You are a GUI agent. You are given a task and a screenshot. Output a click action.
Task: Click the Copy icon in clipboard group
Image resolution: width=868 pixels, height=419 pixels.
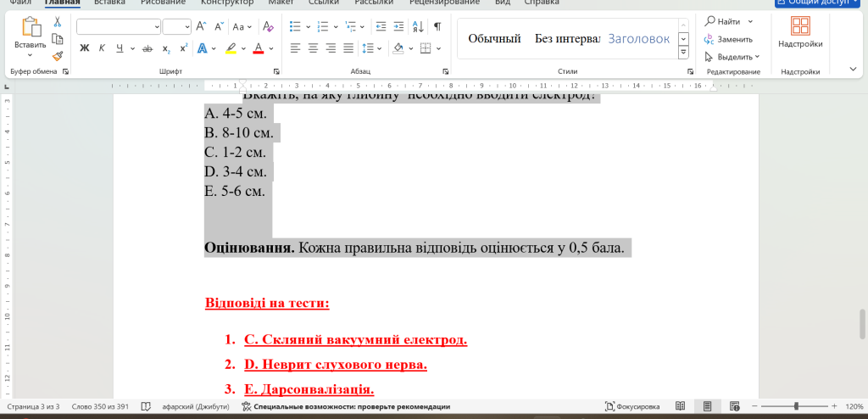(57, 39)
